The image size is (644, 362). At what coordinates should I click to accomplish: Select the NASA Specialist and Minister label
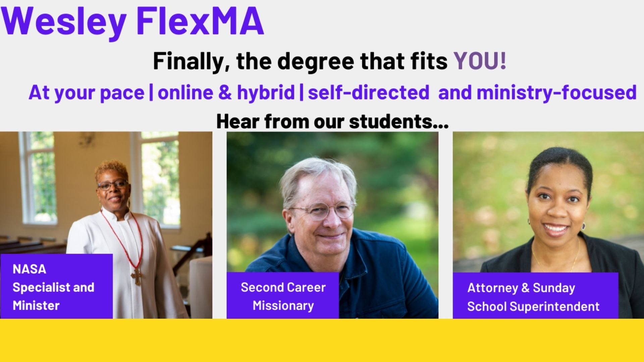[56, 286]
